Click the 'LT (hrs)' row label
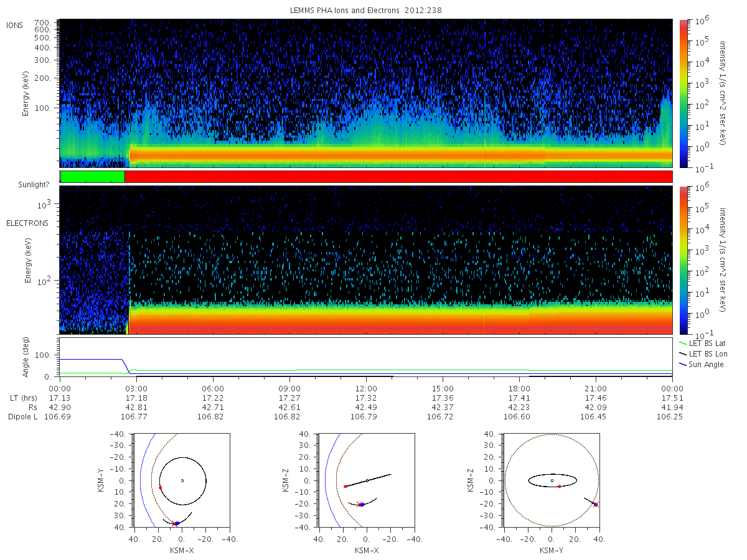Screen dimensions: 747x560 point(24,398)
